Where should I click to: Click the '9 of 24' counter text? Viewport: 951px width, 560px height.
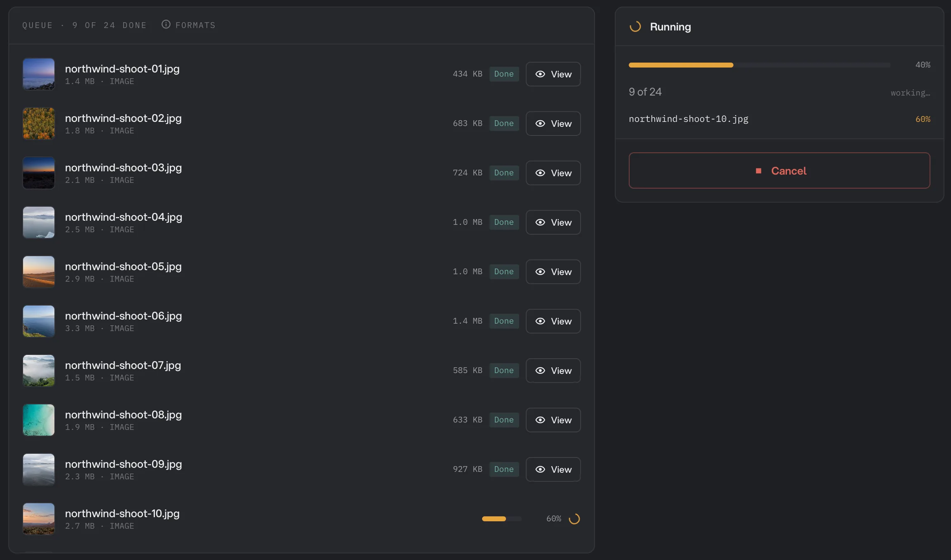tap(645, 92)
